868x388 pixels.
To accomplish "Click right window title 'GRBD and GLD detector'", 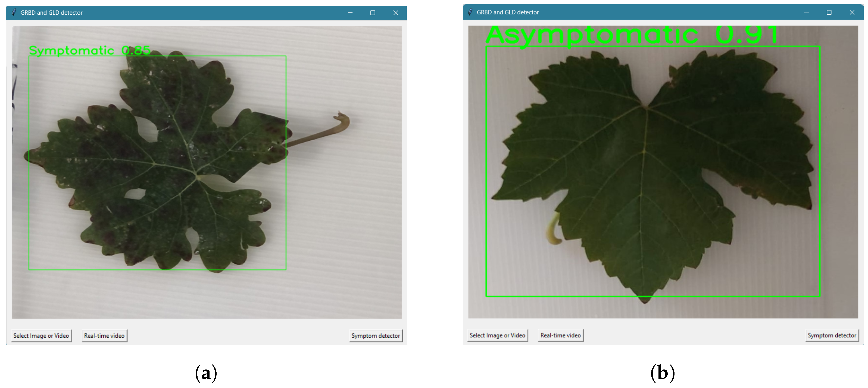I will click(508, 13).
